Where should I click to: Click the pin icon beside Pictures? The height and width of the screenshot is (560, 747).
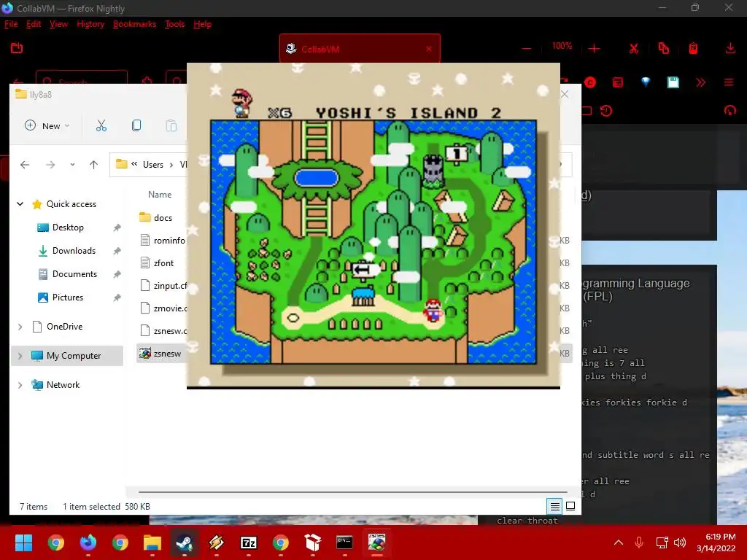point(117,297)
